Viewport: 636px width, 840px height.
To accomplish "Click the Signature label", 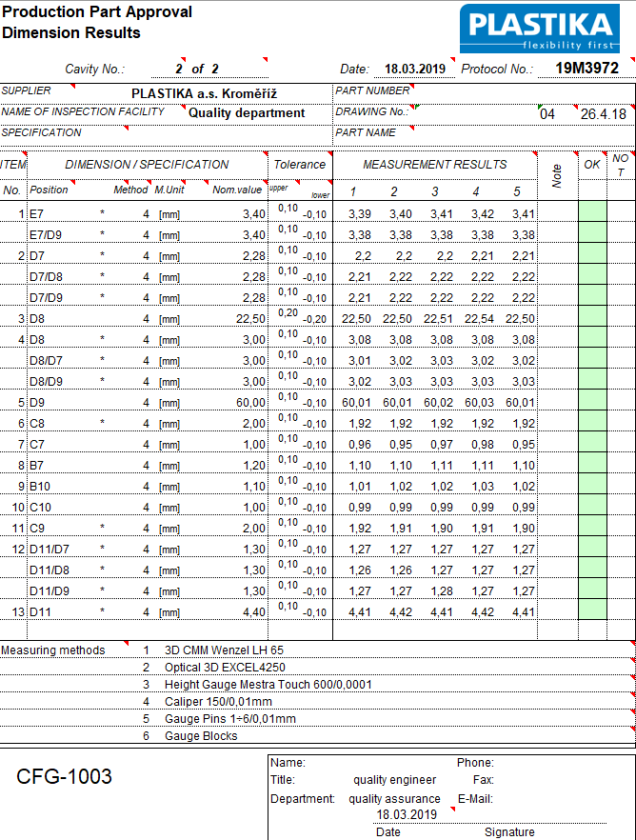I will (509, 832).
